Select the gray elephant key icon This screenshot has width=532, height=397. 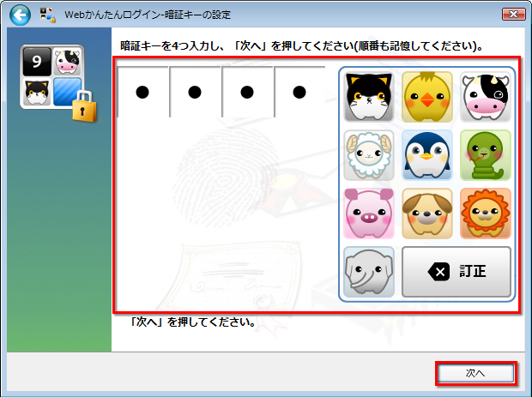click(x=369, y=272)
